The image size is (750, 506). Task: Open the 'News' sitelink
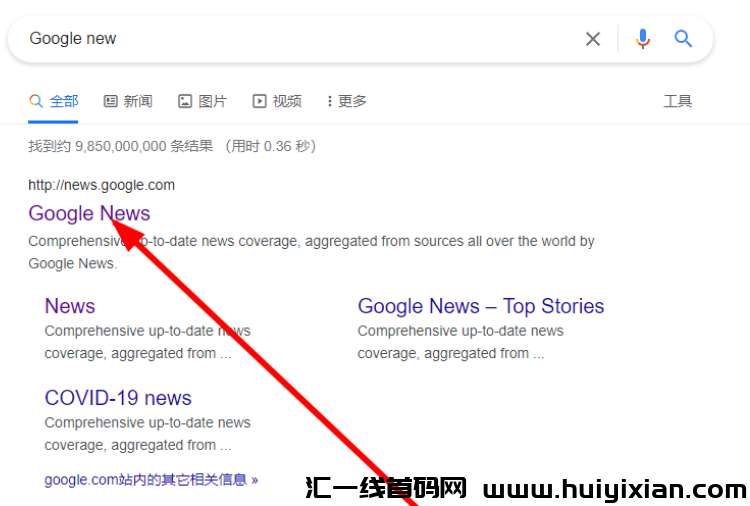(70, 306)
